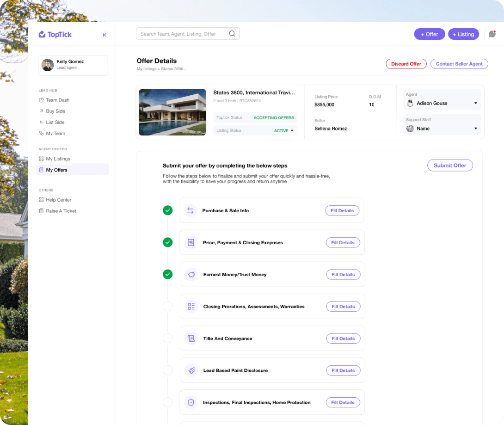Click the Price, Payment dollar icon
The width and height of the screenshot is (504, 425).
click(x=191, y=242)
